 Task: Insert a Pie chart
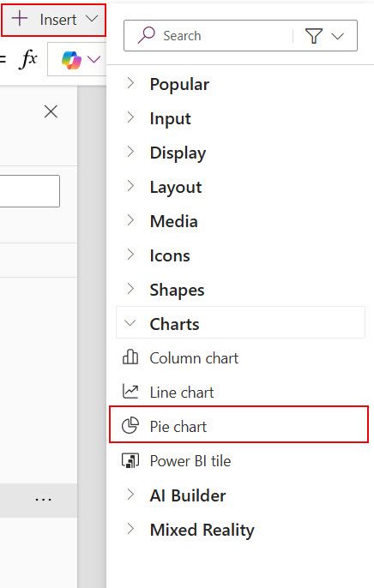[239, 426]
